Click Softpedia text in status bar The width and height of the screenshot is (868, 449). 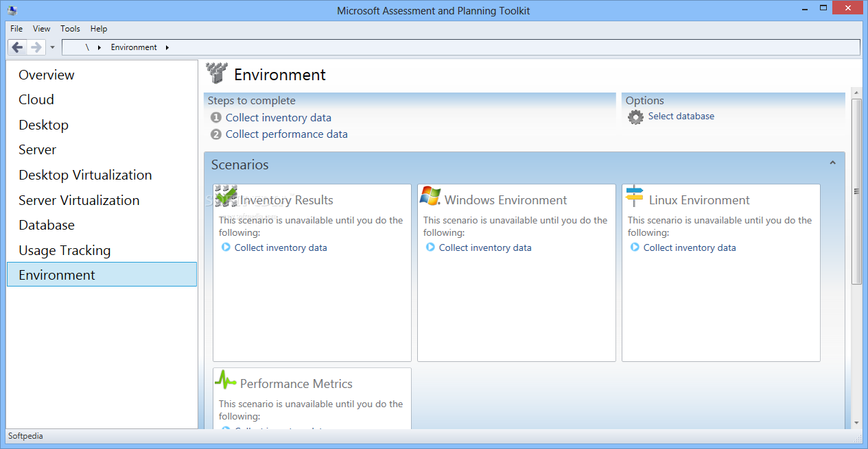[25, 436]
